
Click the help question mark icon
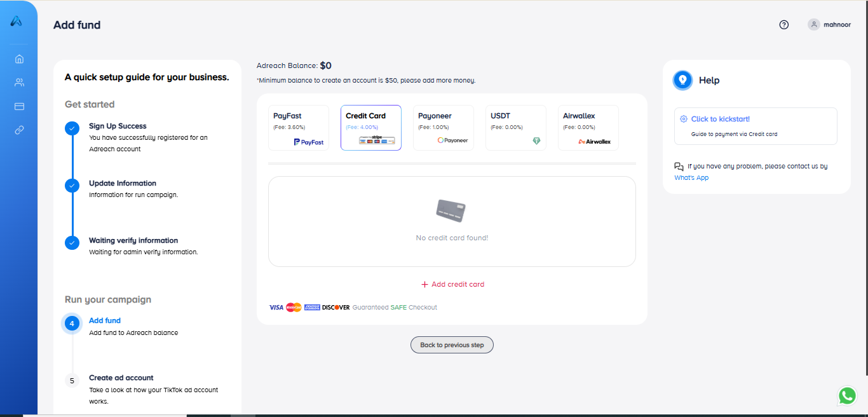783,25
